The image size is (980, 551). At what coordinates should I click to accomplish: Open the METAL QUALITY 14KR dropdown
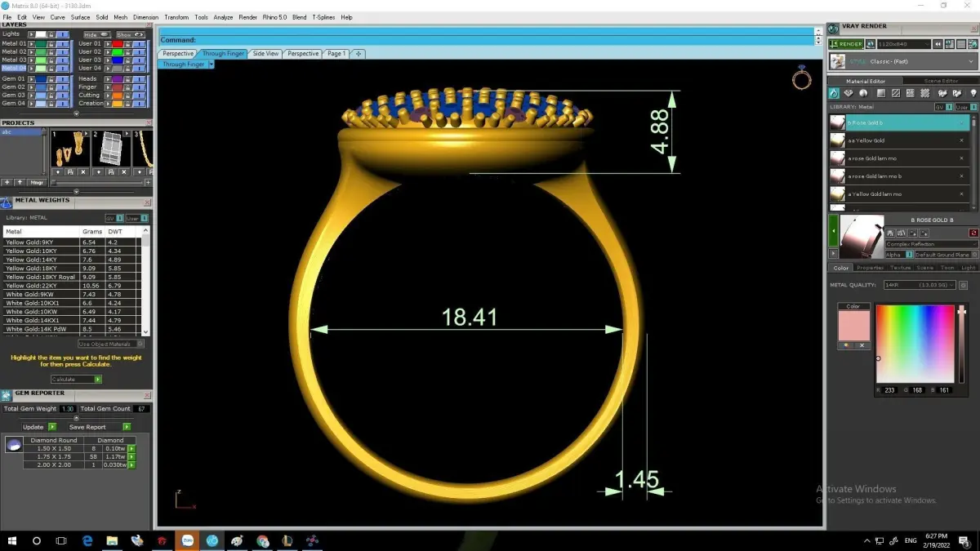920,285
